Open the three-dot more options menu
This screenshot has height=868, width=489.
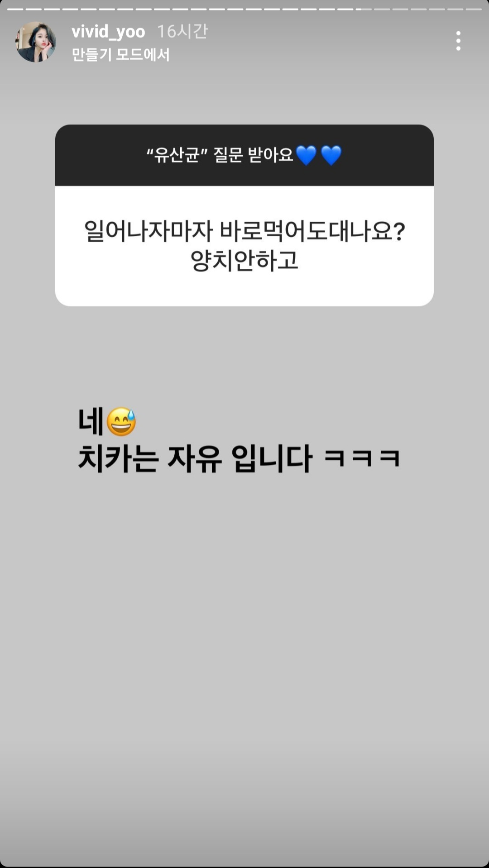pos(458,41)
